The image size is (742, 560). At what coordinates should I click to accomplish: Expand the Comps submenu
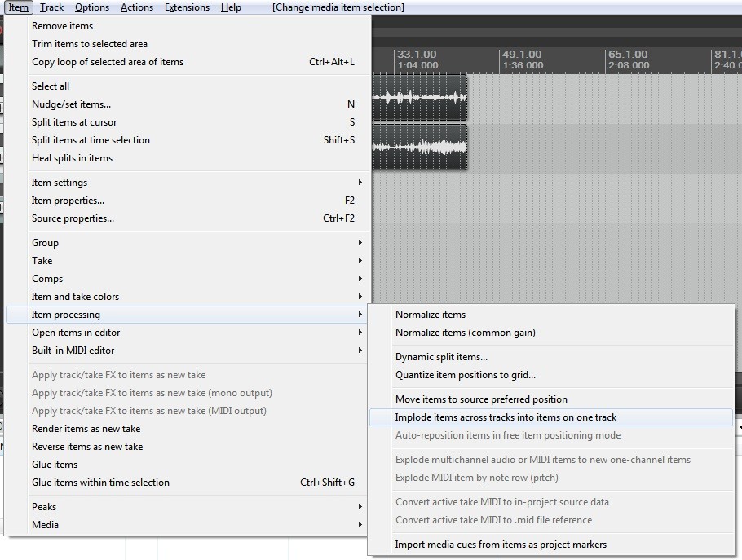(188, 279)
